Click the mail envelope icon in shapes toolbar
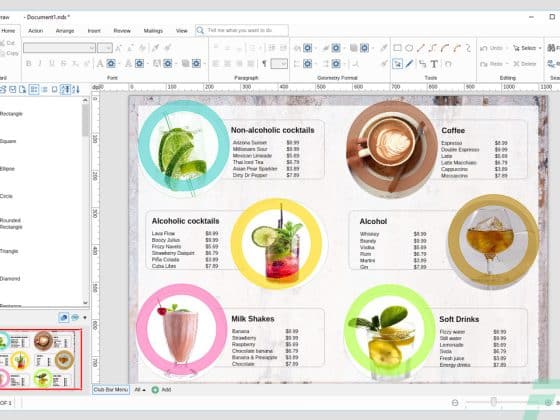 point(12,89)
